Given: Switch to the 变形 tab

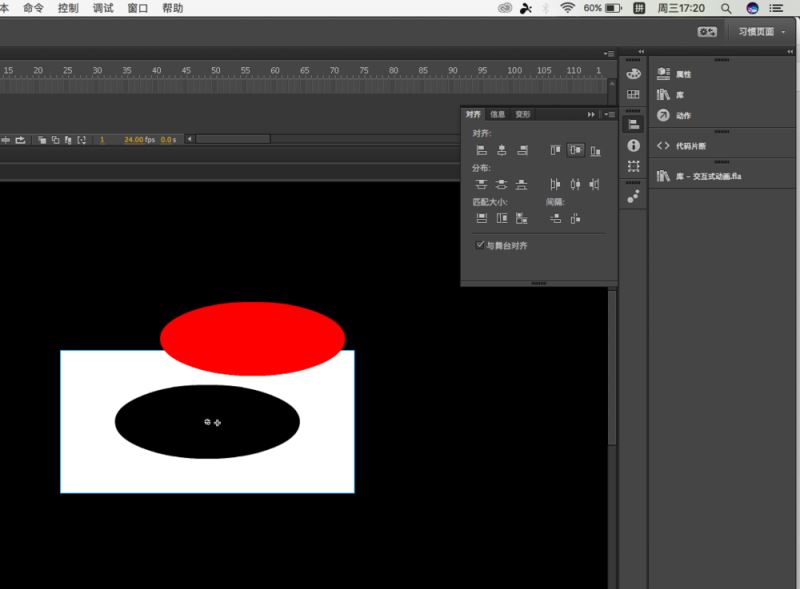Looking at the screenshot, I should click(522, 114).
